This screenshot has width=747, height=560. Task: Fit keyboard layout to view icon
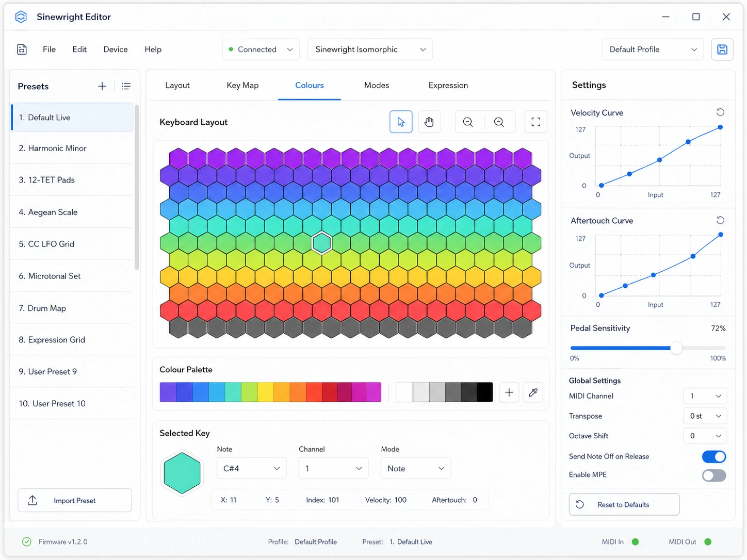click(x=536, y=122)
